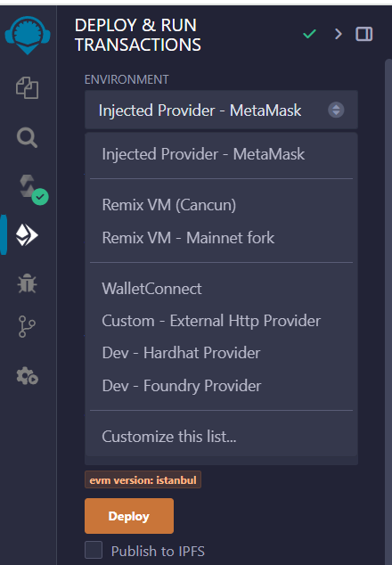Click the Environment dropdown up-down arrows

[x=336, y=110]
